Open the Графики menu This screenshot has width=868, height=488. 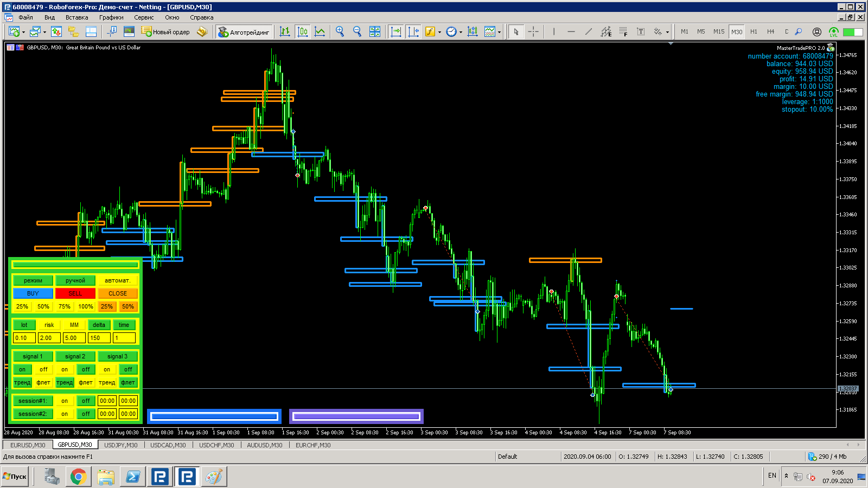click(x=111, y=17)
